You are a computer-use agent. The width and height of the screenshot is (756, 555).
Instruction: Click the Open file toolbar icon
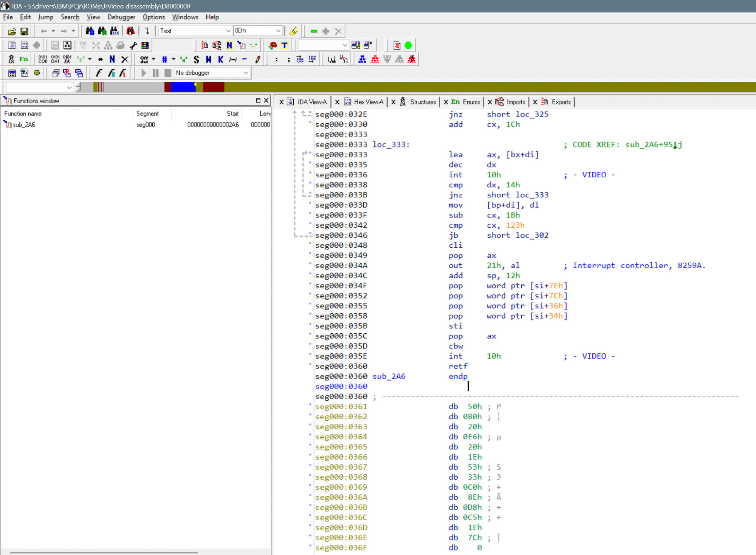(x=12, y=31)
